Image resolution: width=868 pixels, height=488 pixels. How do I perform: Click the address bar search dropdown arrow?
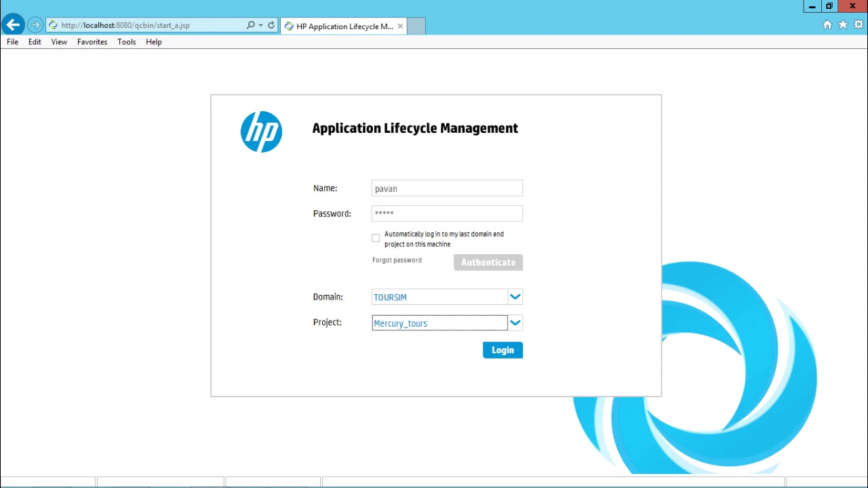(x=260, y=25)
